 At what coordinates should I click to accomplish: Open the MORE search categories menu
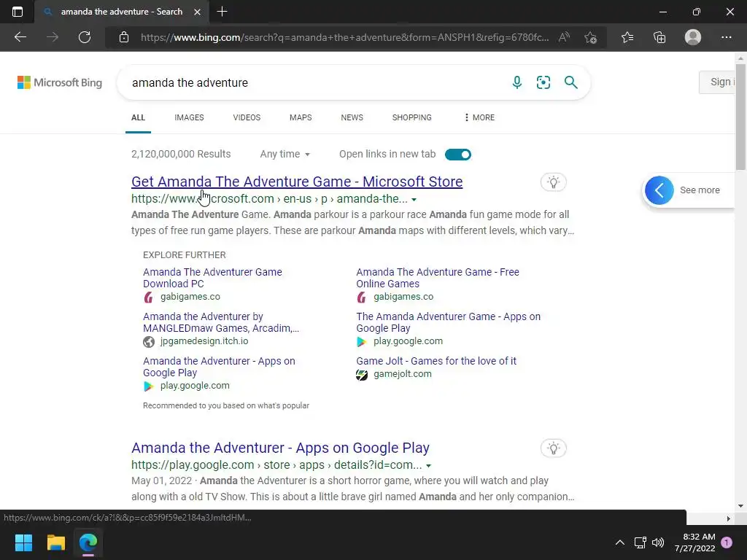coord(479,117)
